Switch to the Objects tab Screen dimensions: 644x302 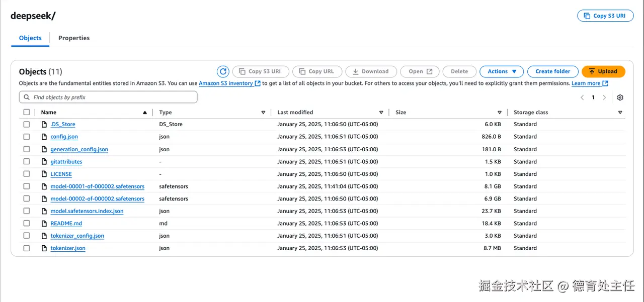pos(30,38)
